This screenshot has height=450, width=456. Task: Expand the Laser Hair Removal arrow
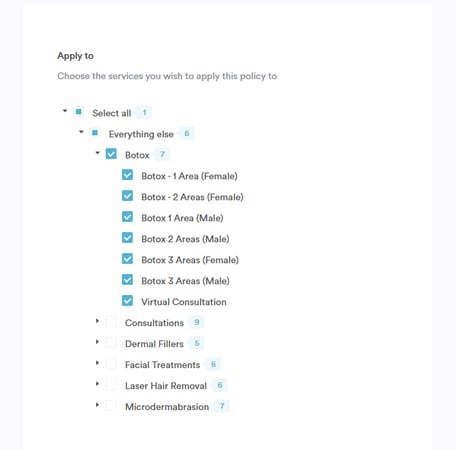point(97,384)
